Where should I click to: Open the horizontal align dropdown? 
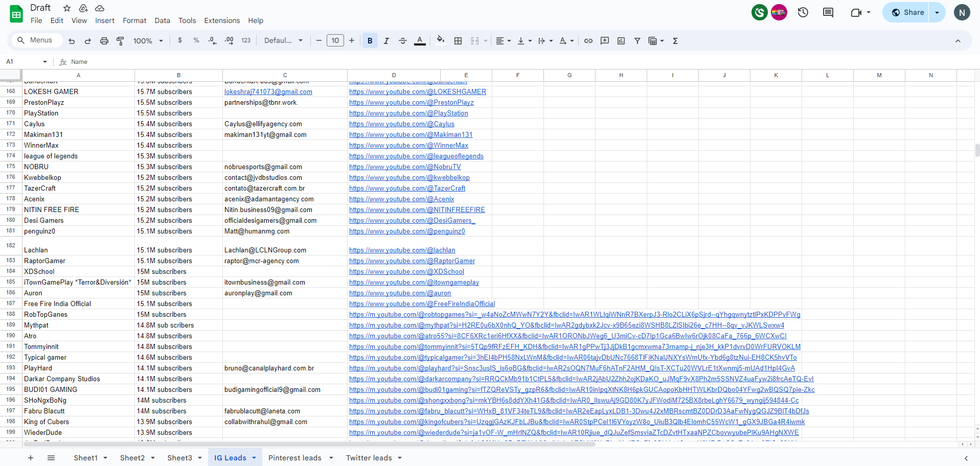(504, 41)
